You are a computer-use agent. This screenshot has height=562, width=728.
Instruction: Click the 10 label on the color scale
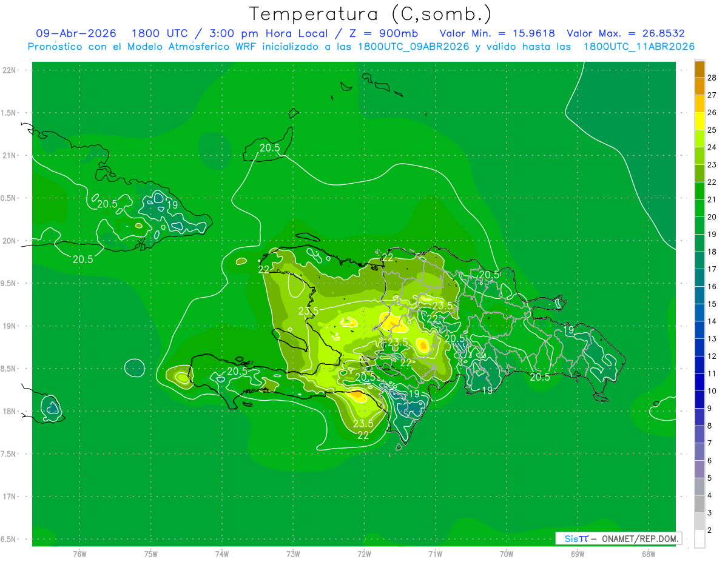(712, 391)
